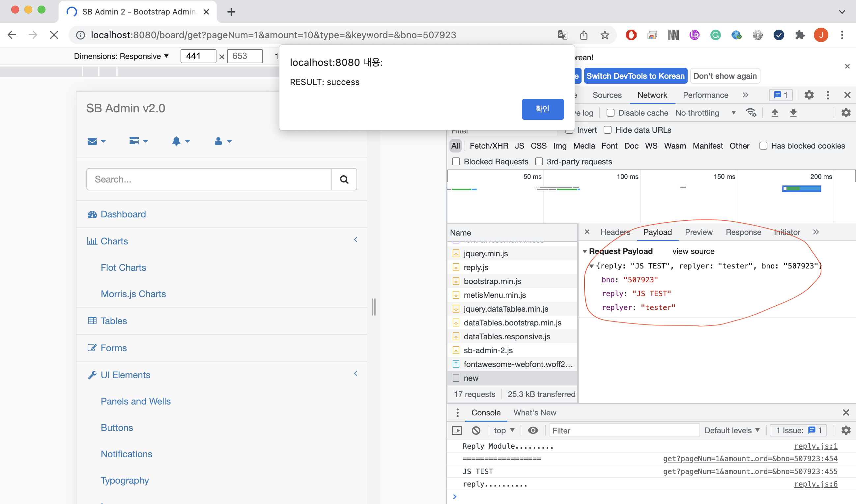Expand the Default levels dropdown

732,430
